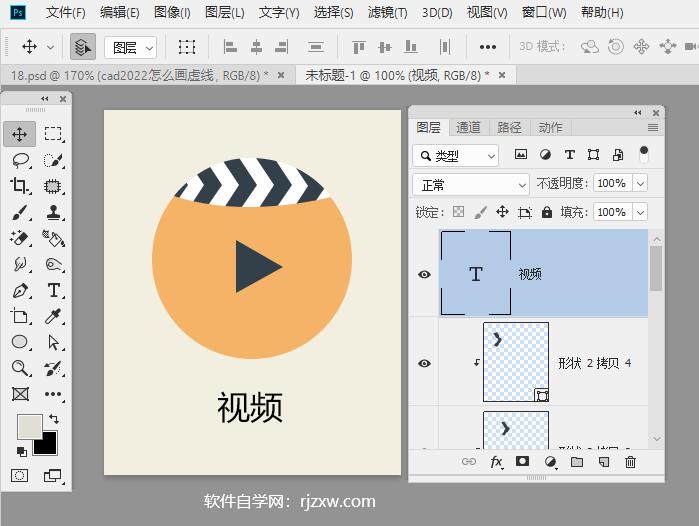This screenshot has width=699, height=526.
Task: Expand the opacity 不透明度 dropdown arrow
Action: (640, 184)
